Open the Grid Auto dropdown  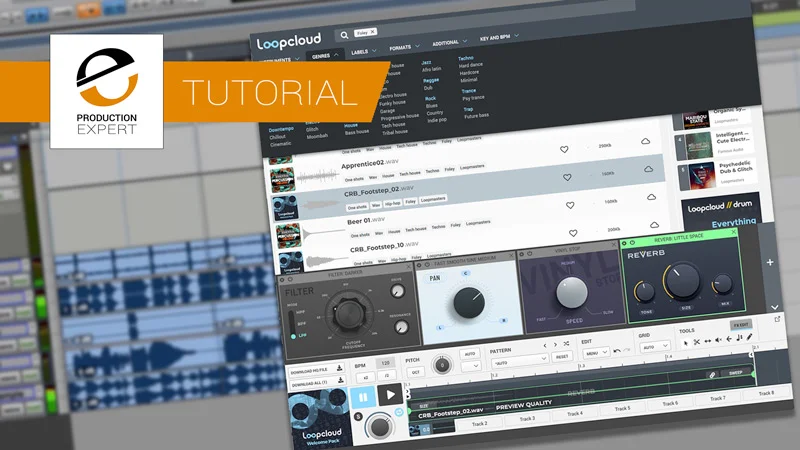[x=655, y=346]
